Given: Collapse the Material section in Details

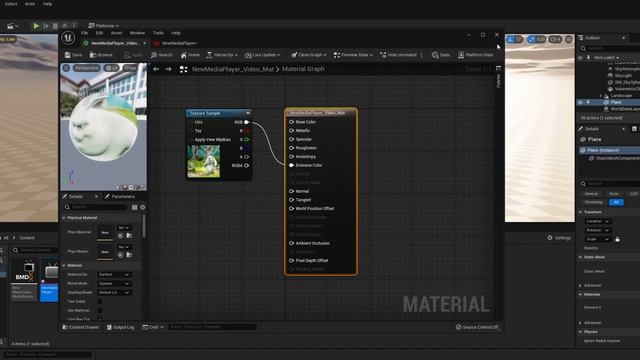Looking at the screenshot, I should point(64,265).
